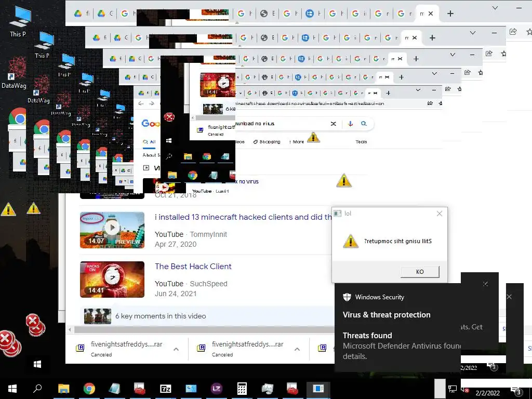The height and width of the screenshot is (399, 532).
Task: Click the left scroll arrow of horizontal scrollbar
Action: (x=70, y=329)
